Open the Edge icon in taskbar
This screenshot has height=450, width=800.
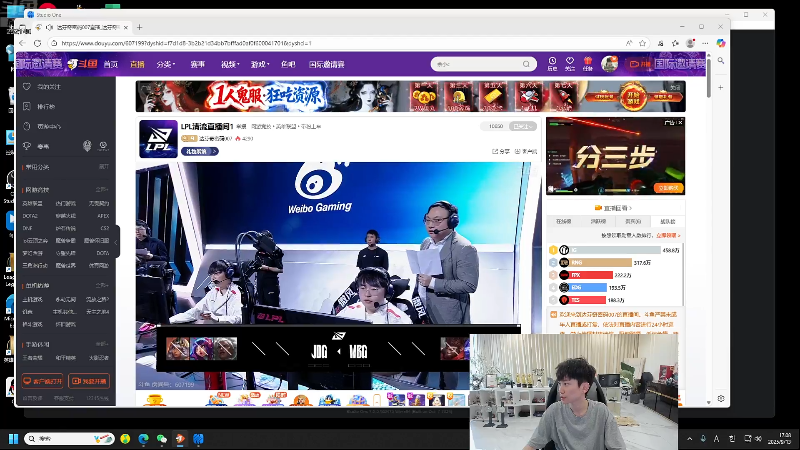[143, 439]
